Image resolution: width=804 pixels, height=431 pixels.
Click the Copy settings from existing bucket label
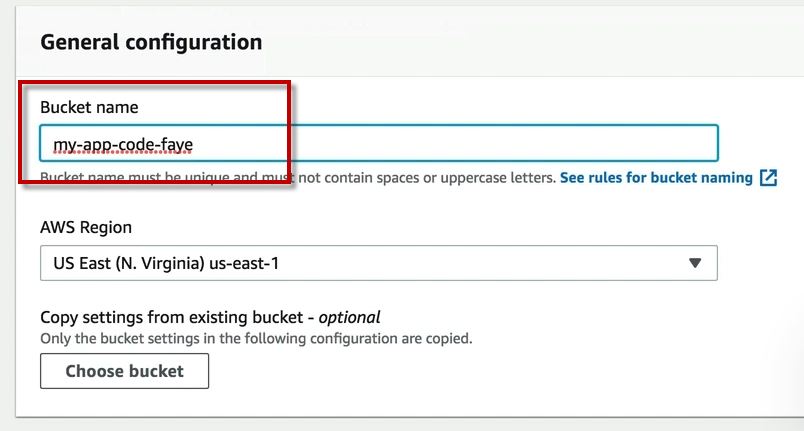point(173,318)
